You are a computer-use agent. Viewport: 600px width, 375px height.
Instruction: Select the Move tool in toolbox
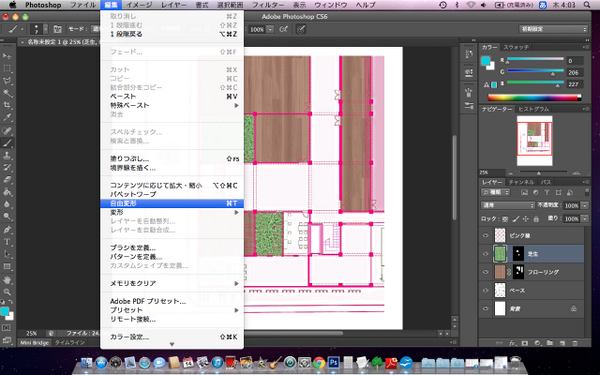tap(7, 56)
